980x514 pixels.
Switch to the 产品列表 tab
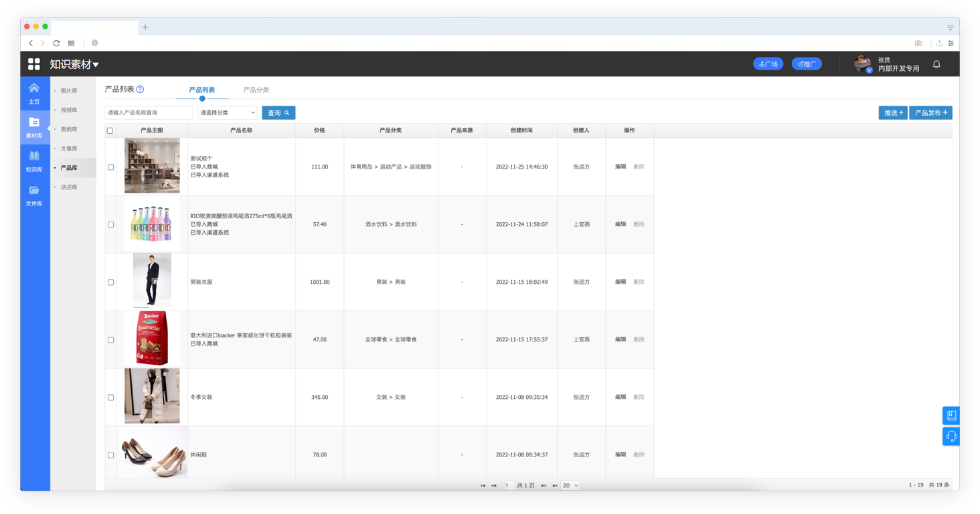tap(202, 90)
